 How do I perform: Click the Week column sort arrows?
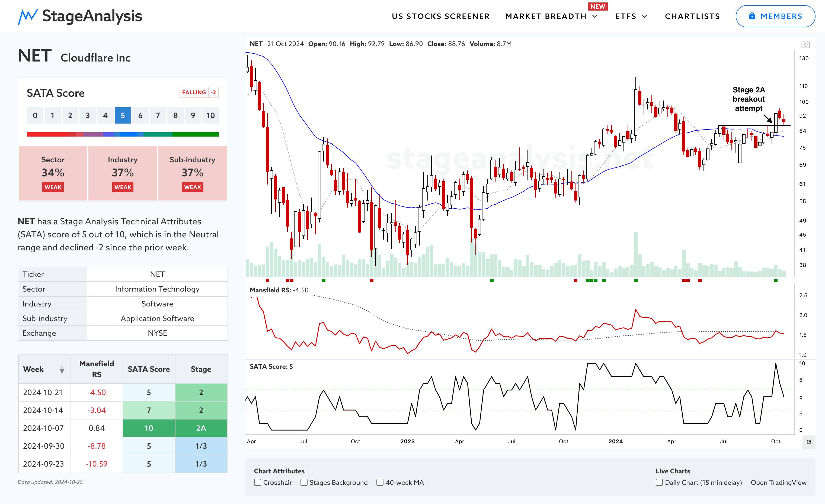pyautogui.click(x=62, y=369)
